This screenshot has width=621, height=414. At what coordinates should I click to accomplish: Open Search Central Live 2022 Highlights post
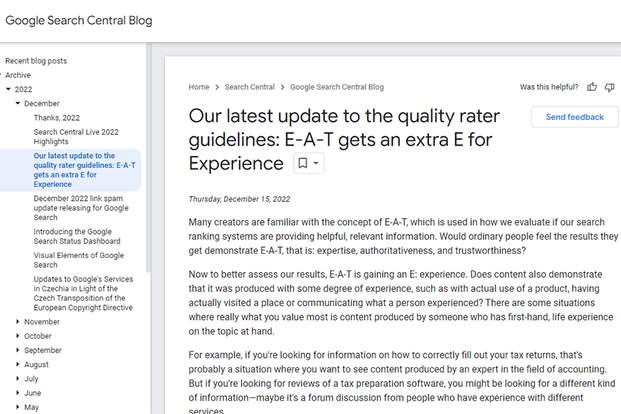[x=76, y=137]
